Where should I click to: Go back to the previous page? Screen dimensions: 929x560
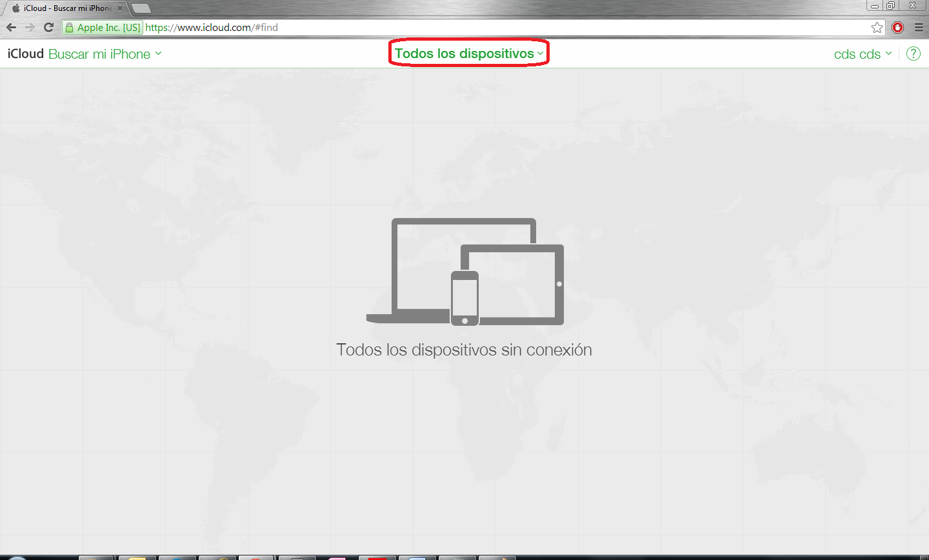[11, 27]
